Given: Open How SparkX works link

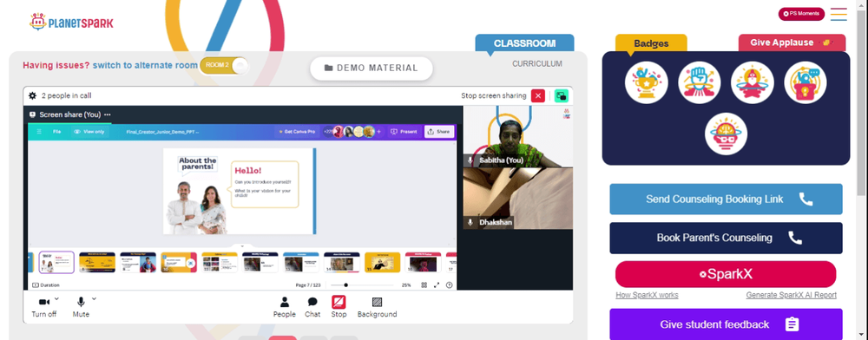Looking at the screenshot, I should [x=647, y=295].
